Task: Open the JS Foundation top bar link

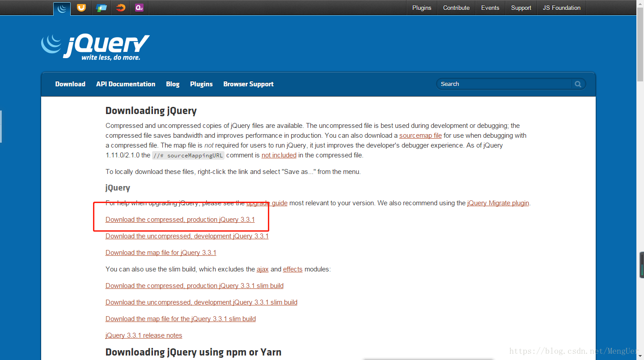Action: [562, 8]
